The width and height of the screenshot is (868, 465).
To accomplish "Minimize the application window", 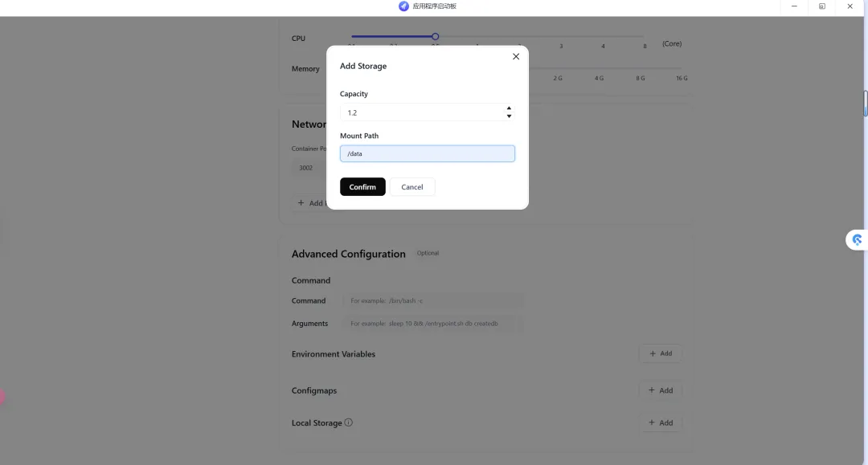I will point(794,6).
